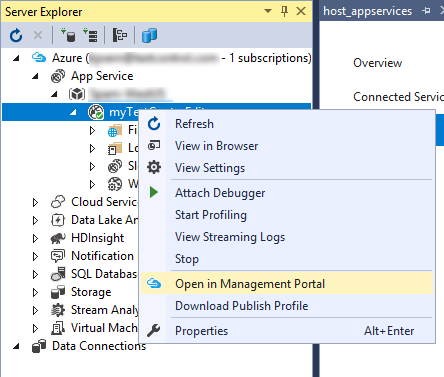
Task: Select the HDInsight tree item label
Action: [97, 238]
